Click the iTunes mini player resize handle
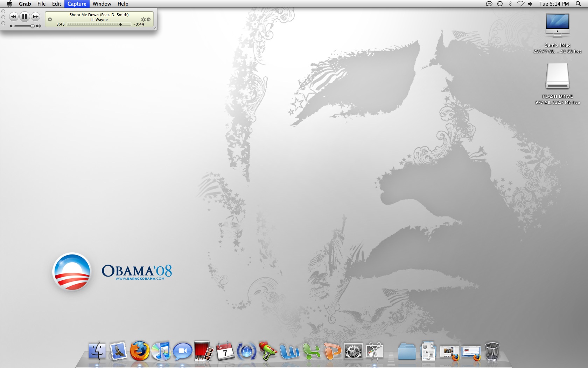The height and width of the screenshot is (368, 588). tap(155, 28)
